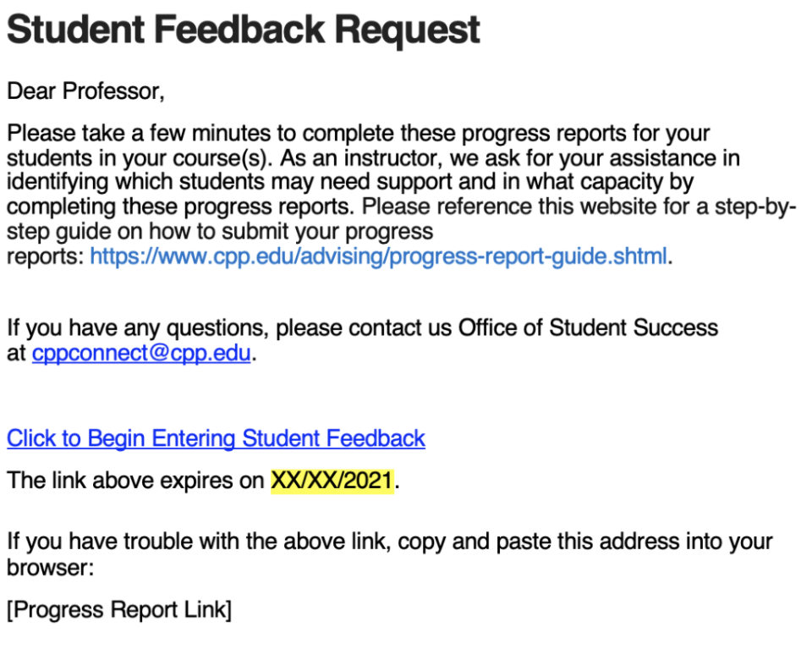
Task: Click the word browser: near the bottom
Action: (50, 567)
